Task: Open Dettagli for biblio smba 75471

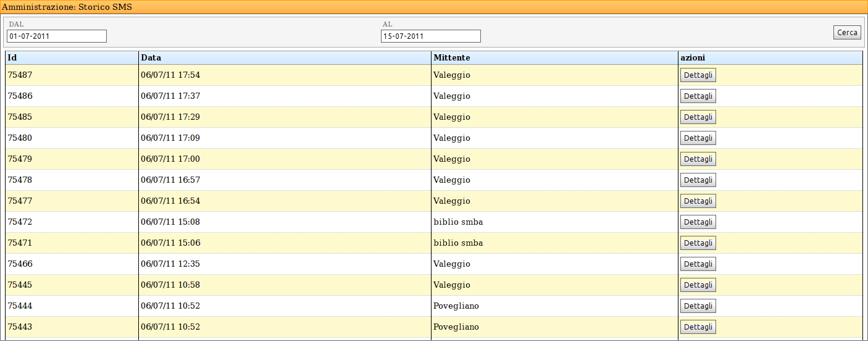Action: (698, 243)
